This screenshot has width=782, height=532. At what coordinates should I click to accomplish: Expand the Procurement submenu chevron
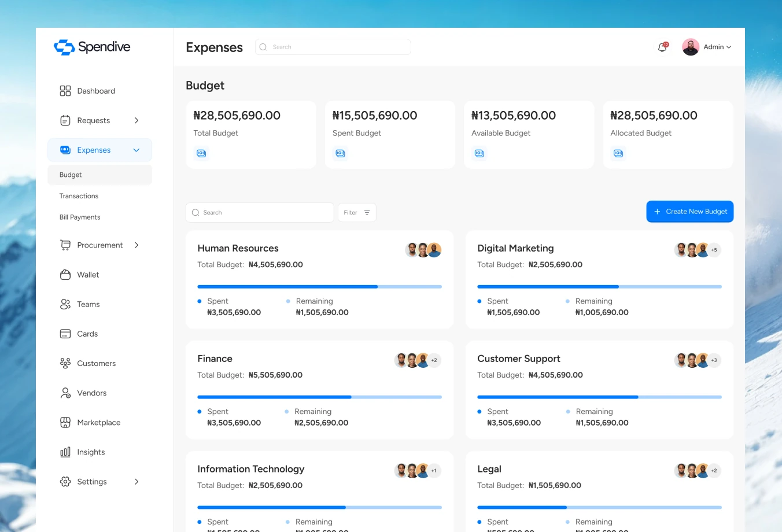137,245
